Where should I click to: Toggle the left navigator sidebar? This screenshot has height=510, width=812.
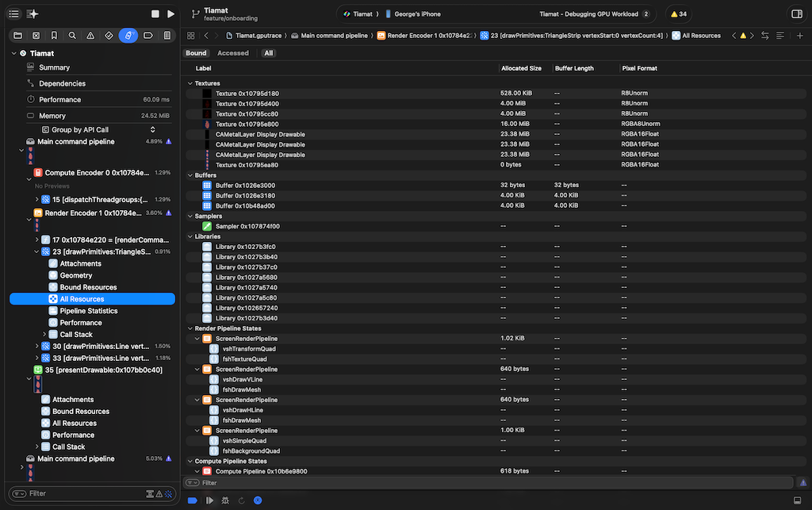(x=13, y=14)
